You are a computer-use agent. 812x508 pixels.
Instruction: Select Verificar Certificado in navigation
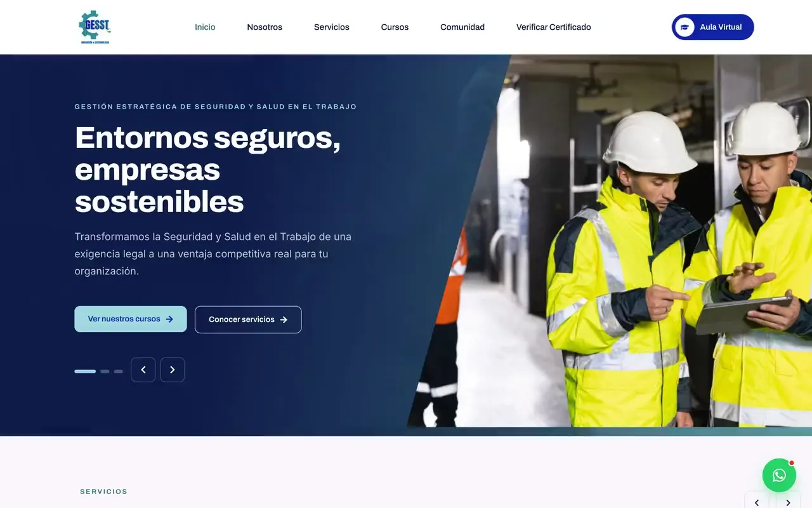[554, 27]
